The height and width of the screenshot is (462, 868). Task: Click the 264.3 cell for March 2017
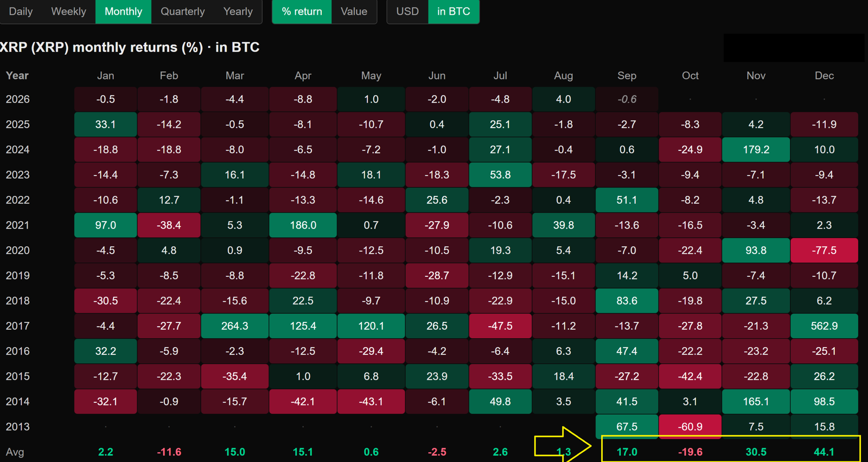coord(234,326)
